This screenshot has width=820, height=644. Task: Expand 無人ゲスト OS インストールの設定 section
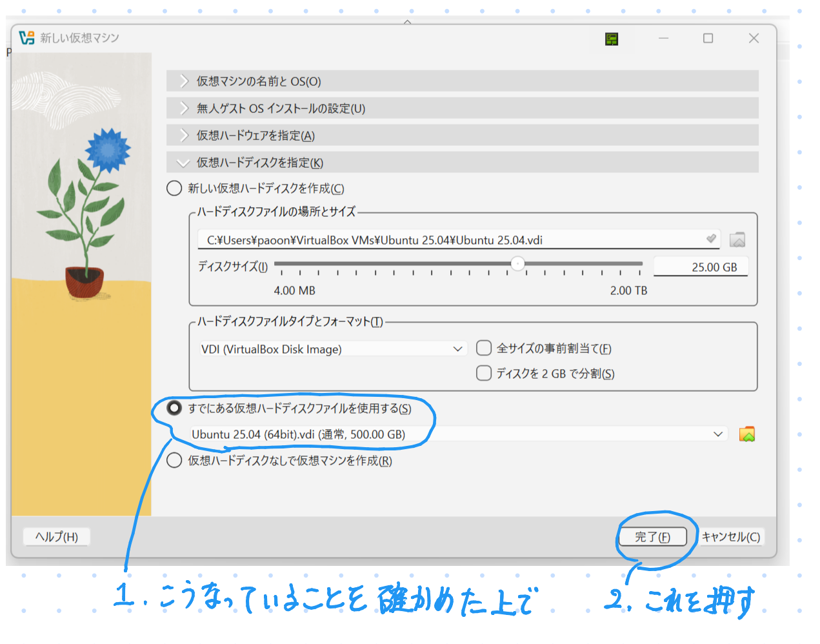pos(281,108)
